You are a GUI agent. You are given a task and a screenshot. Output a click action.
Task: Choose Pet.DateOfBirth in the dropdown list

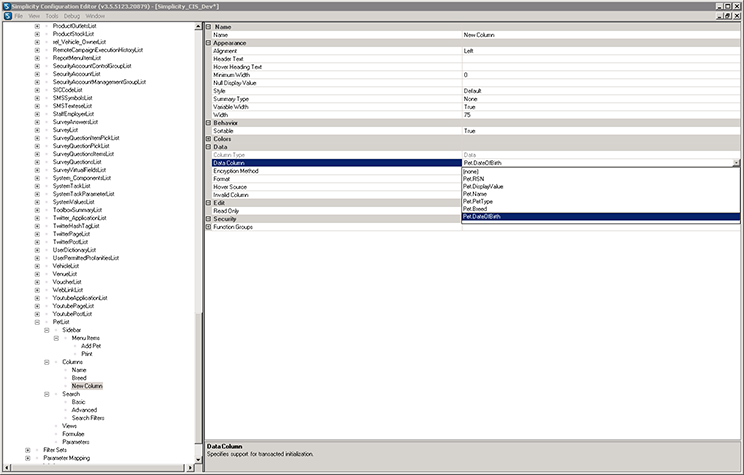[x=601, y=216]
